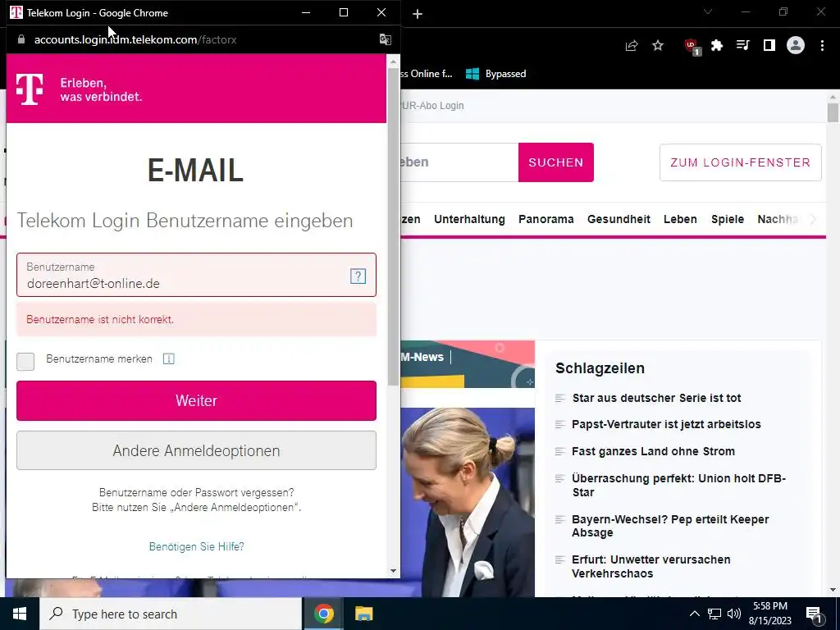
Task: Click the popup vertical scrollbar thumb
Action: click(x=393, y=227)
